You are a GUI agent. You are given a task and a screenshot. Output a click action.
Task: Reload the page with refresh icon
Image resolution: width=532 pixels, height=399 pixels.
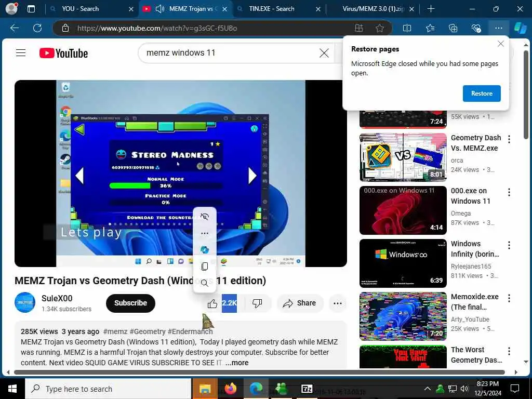37,28
